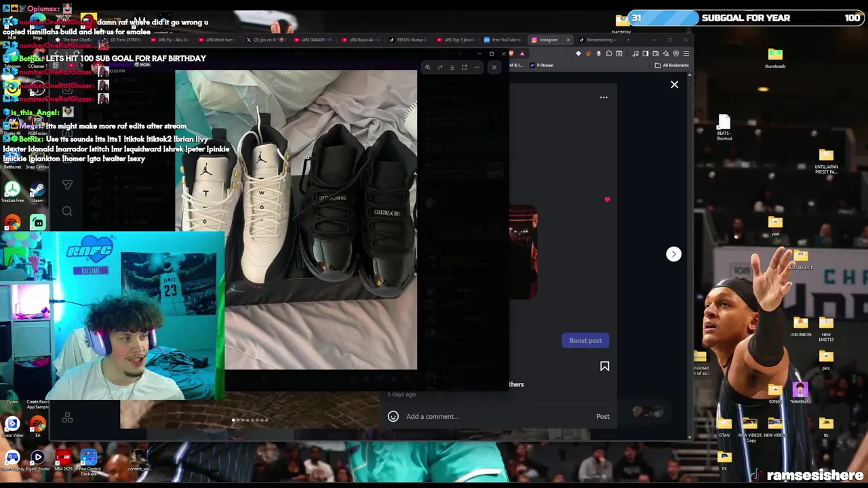Go to next post with right arrow

click(673, 253)
